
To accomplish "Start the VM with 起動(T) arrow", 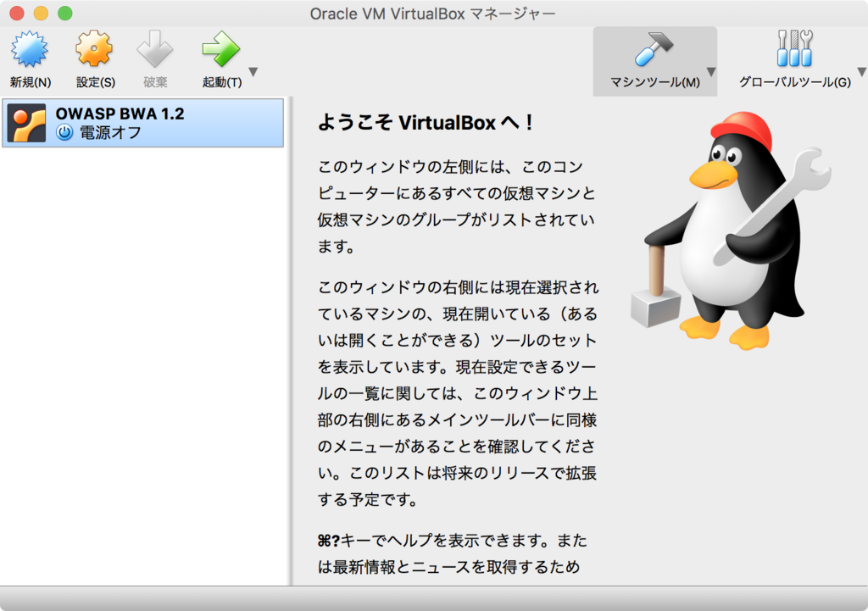I will [221, 49].
